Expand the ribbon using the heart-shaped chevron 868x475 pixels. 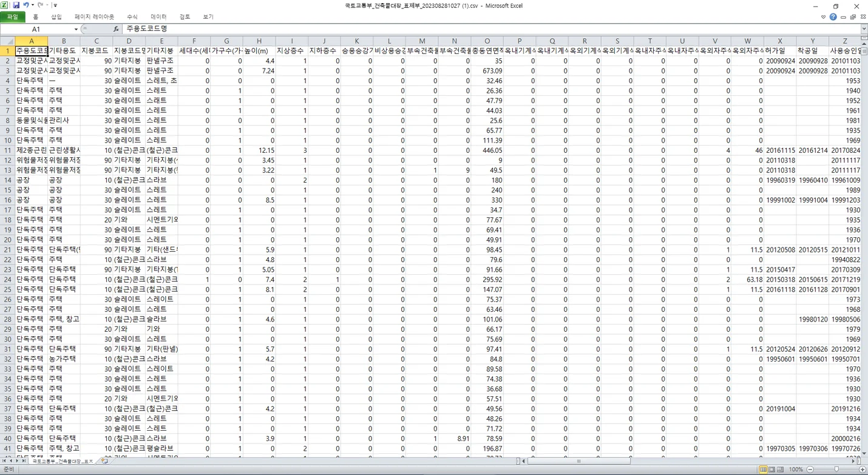point(824,17)
